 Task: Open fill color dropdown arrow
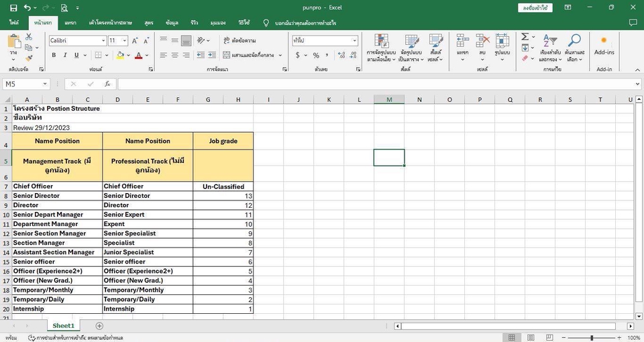128,55
